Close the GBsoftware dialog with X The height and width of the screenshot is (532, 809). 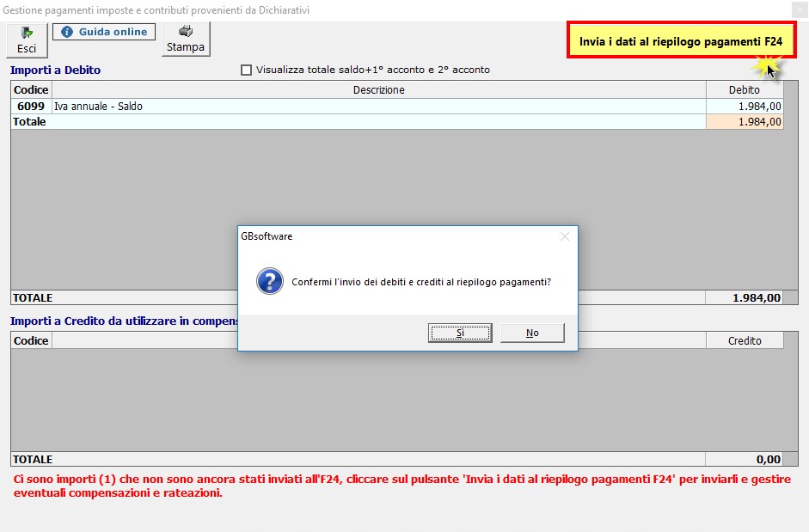[565, 236]
